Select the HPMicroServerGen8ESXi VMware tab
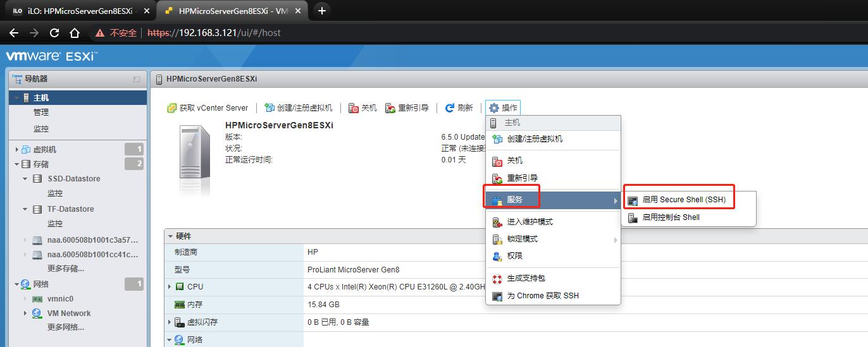 click(233, 11)
